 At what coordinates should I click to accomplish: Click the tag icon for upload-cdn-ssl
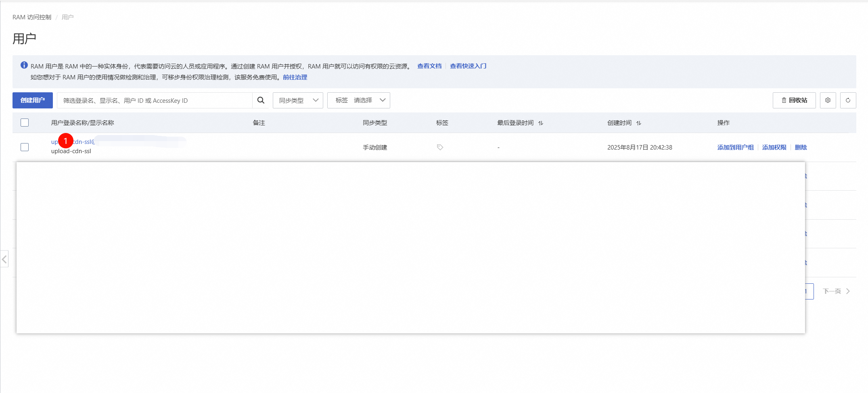(440, 148)
